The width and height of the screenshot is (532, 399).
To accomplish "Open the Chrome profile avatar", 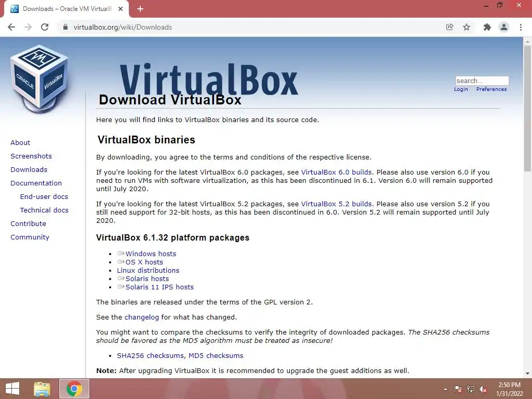I will [x=504, y=27].
